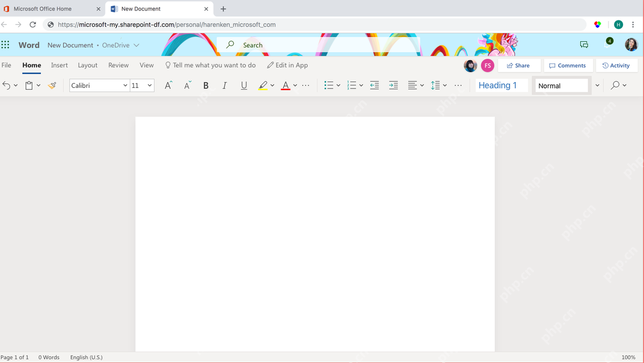Toggle Italic formatting
Screen dimensions: 644x363
coord(224,86)
